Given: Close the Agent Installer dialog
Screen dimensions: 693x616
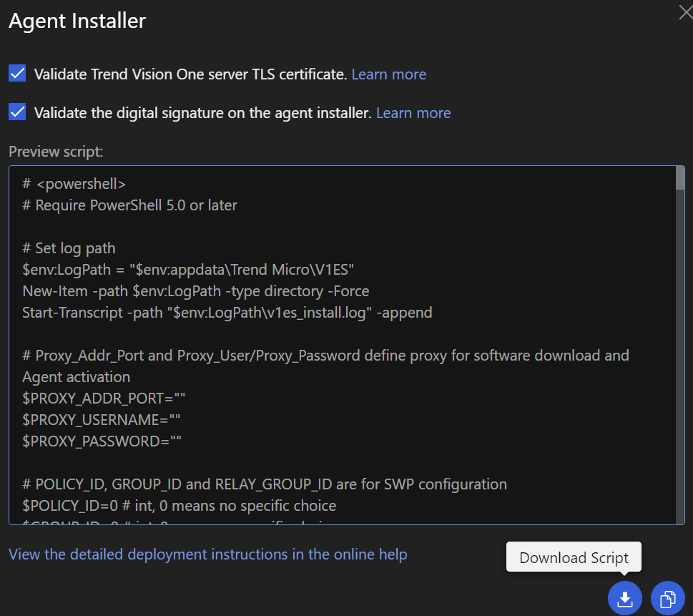Looking at the screenshot, I should 684,13.
